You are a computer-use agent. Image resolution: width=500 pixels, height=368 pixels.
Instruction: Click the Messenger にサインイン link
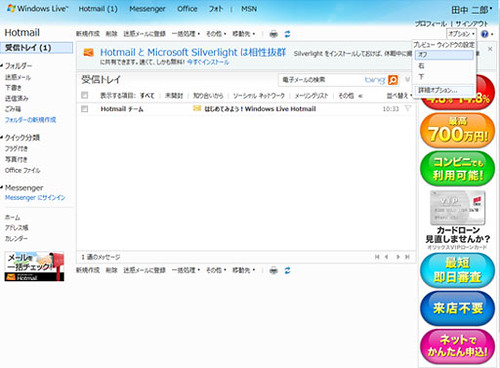click(35, 198)
